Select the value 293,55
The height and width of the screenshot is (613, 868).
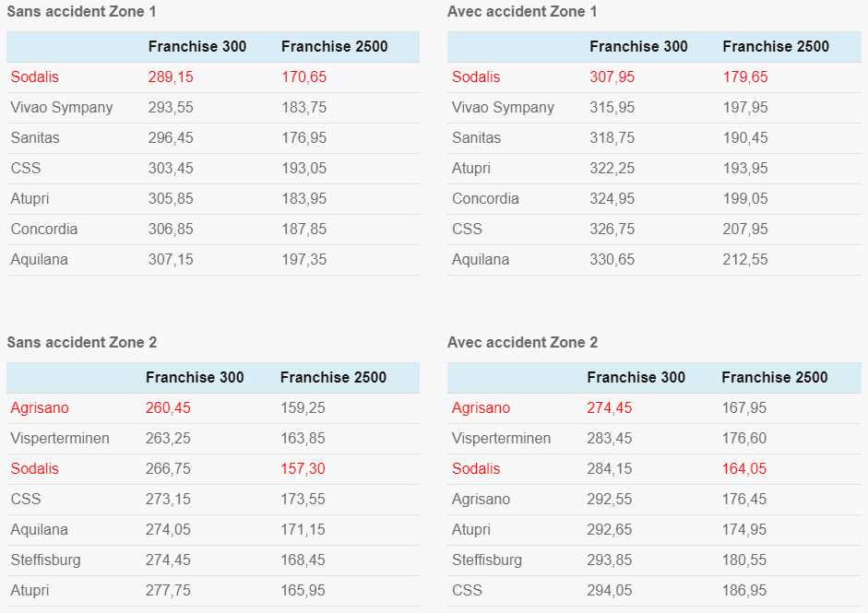coord(171,107)
